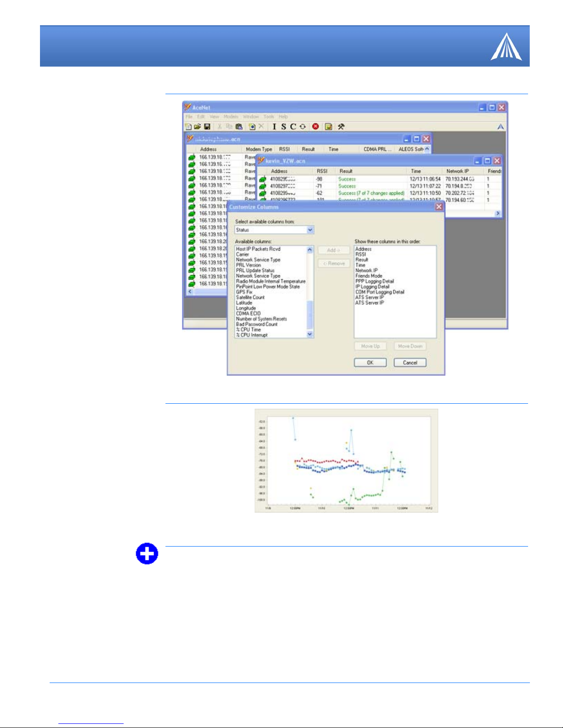Click the green modem icon beside RSSI -98
The image size is (563, 728).
click(x=262, y=179)
